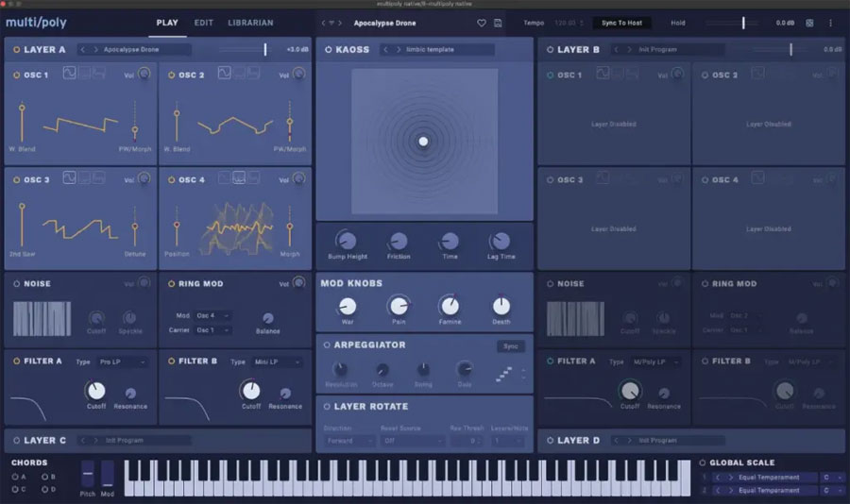Viewport: 850px width, 504px height.
Task: Toggle the Layer A power button
Action: [16, 49]
